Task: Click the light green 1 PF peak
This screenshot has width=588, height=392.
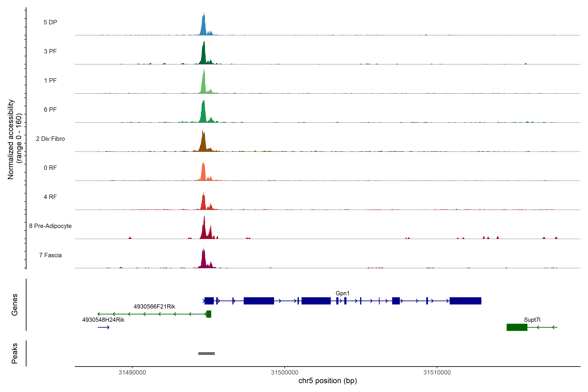Action: click(204, 84)
